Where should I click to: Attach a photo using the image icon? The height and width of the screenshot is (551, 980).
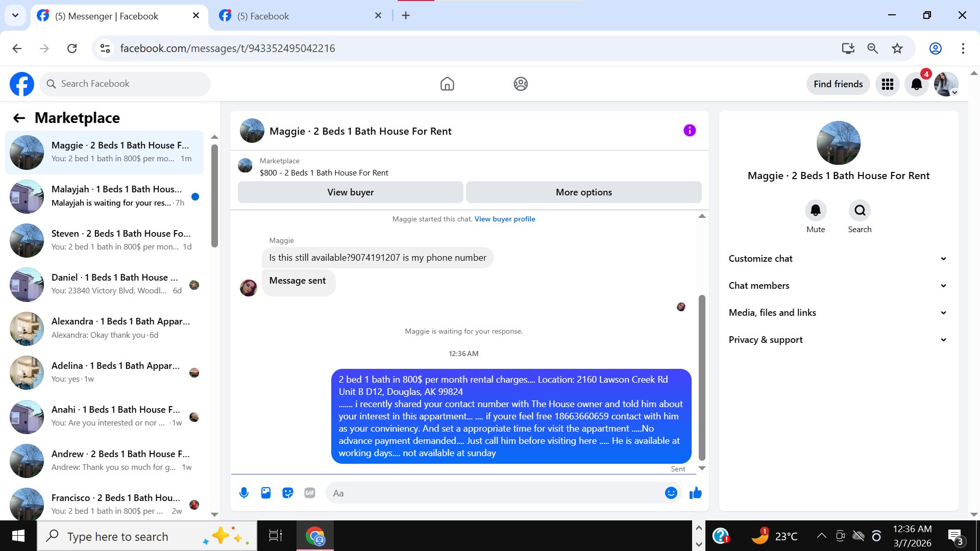266,493
